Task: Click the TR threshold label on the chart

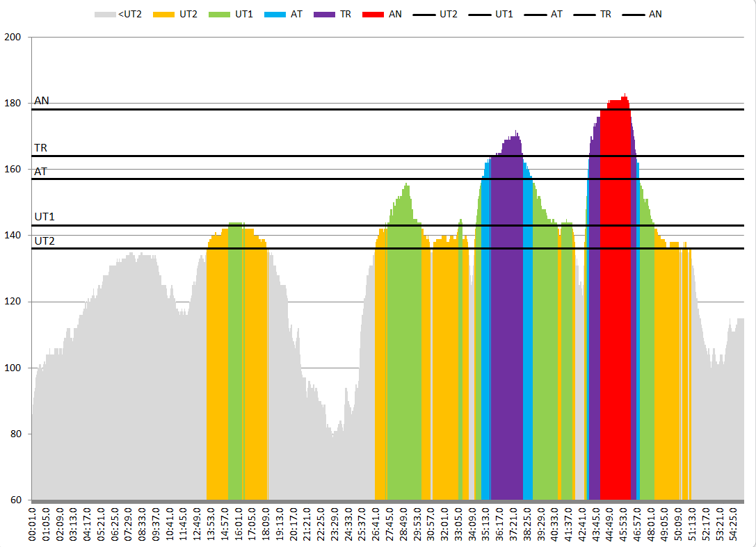Action: click(x=41, y=148)
